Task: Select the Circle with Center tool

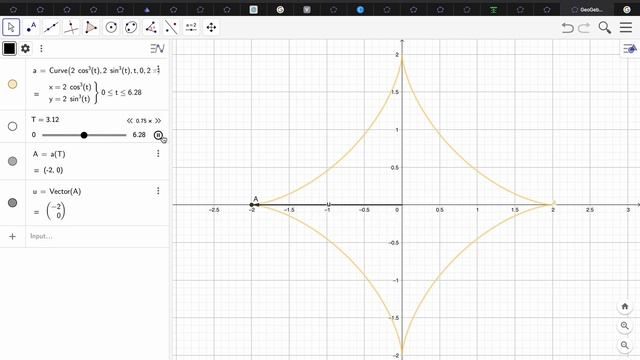Action: click(111, 27)
